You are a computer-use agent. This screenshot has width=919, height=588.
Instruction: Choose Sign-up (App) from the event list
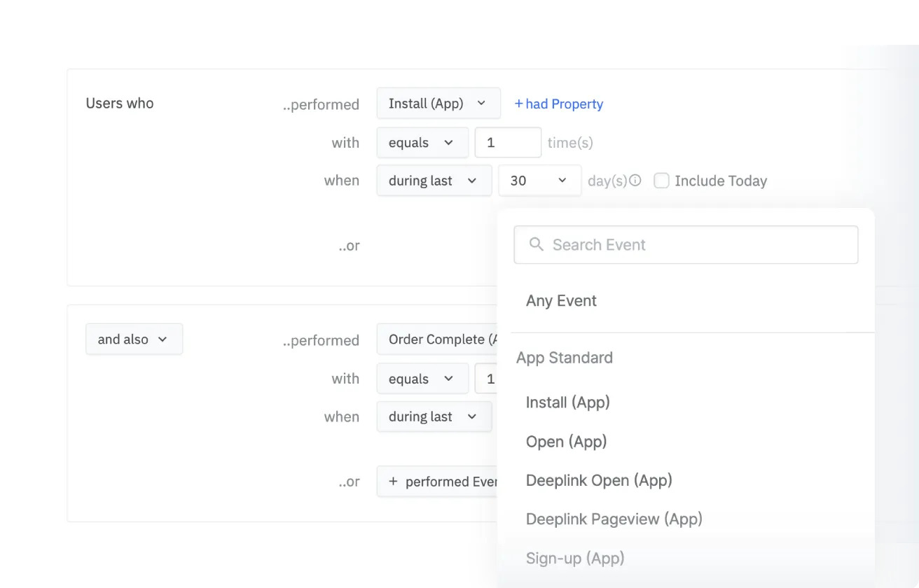(574, 558)
